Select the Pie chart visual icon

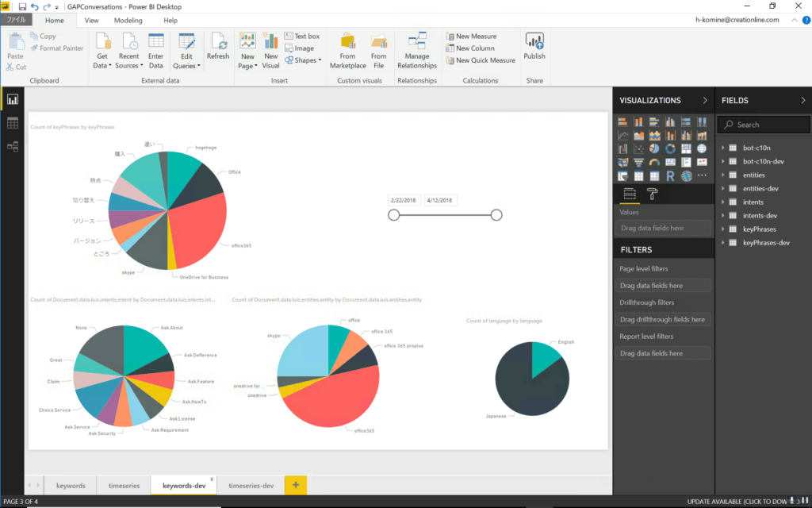[x=654, y=148]
